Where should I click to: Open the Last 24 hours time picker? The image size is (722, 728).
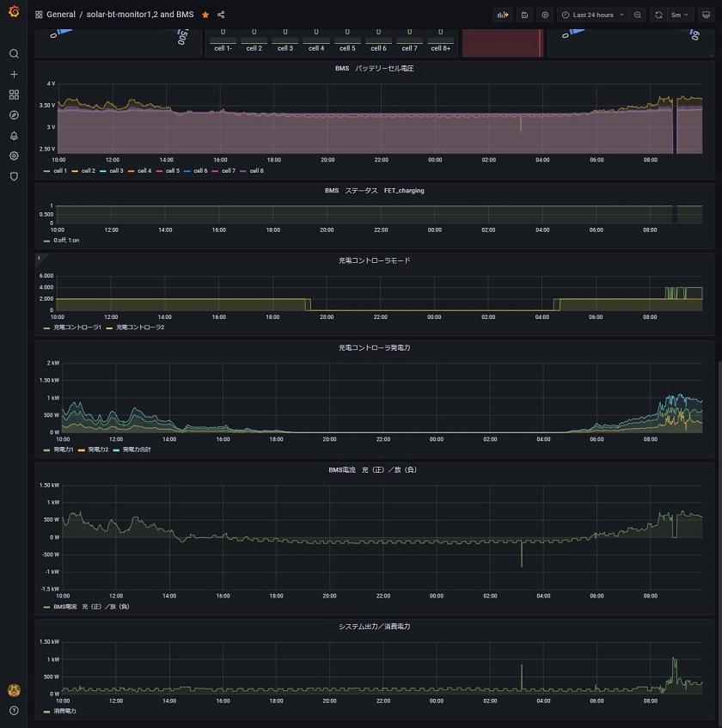pos(593,15)
